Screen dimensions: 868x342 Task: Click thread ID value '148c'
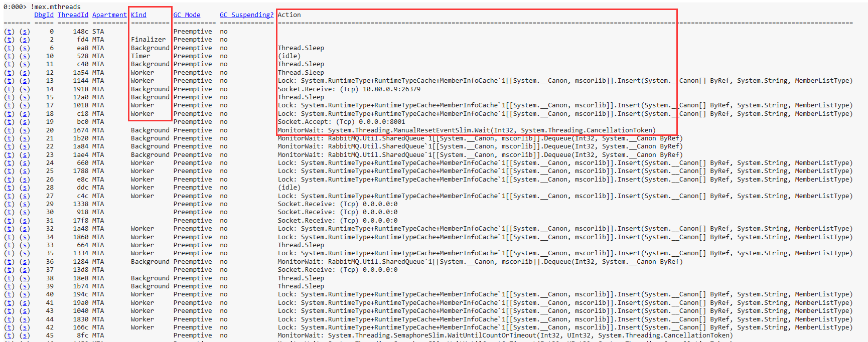81,31
